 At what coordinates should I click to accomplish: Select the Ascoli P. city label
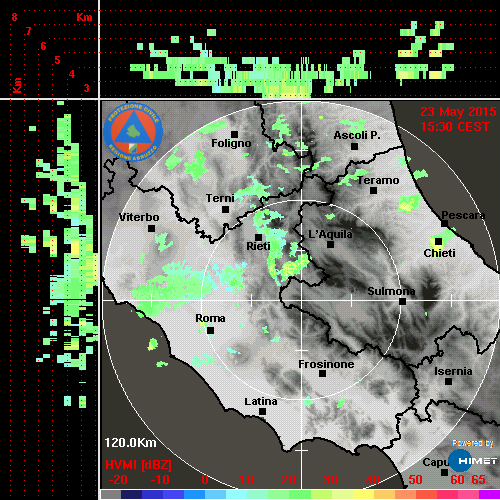357,135
